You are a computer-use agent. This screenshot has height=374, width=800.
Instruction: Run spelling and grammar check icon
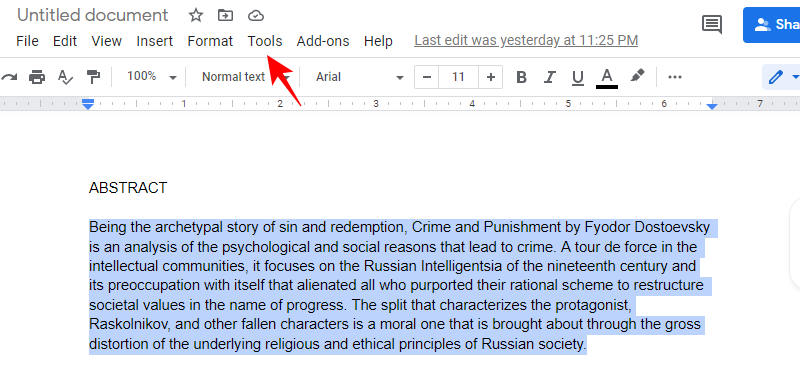(65, 77)
